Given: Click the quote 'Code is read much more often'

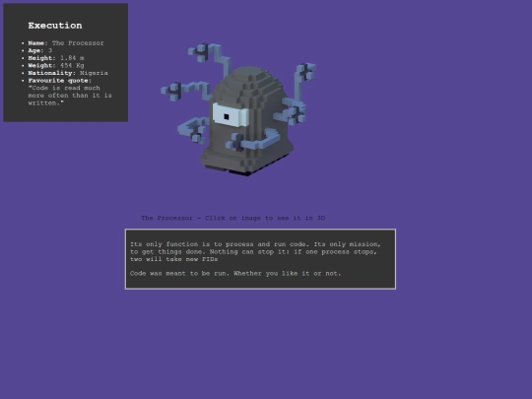Looking at the screenshot, I should tap(70, 96).
